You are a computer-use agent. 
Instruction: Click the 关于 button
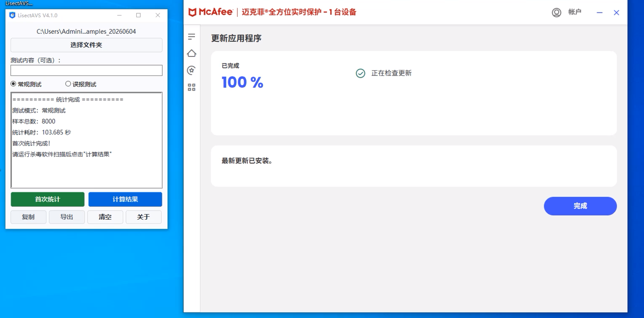click(x=143, y=217)
